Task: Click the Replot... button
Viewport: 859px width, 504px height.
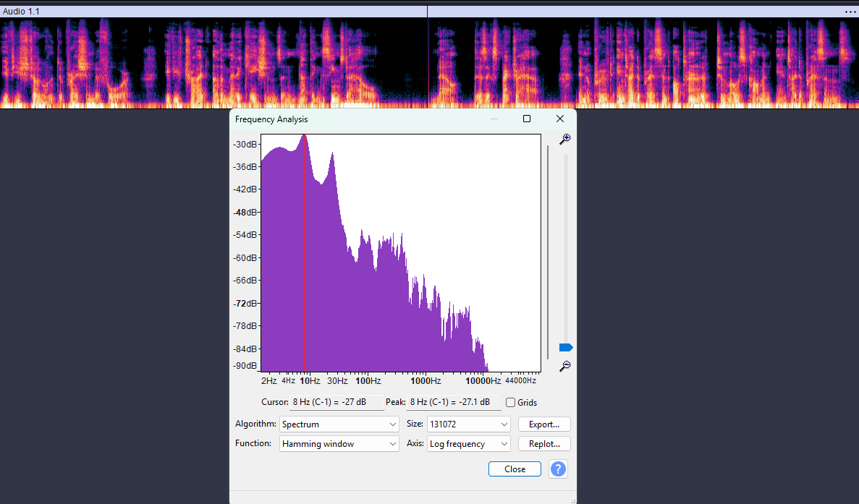Action: tap(544, 444)
